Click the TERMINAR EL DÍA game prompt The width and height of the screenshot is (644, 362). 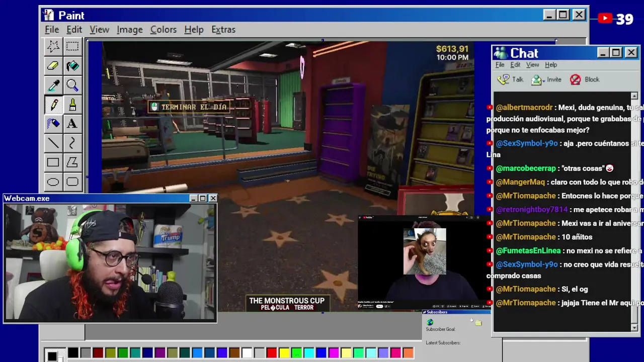[x=188, y=107]
